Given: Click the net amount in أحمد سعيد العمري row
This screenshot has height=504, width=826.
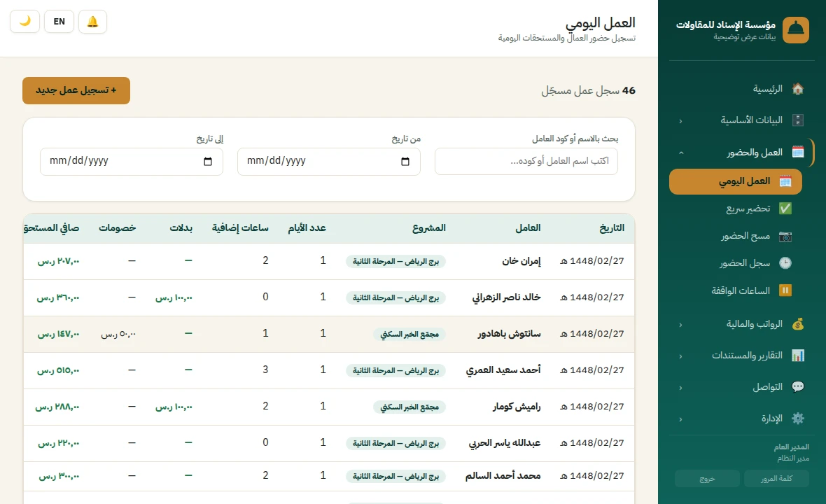Looking at the screenshot, I should click(59, 371).
